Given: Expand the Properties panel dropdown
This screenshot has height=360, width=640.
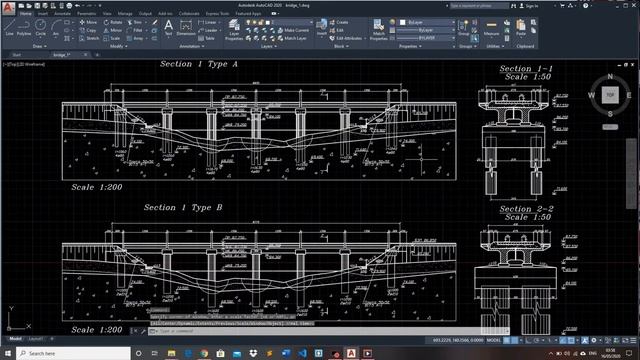Looking at the screenshot, I should tap(410, 47).
